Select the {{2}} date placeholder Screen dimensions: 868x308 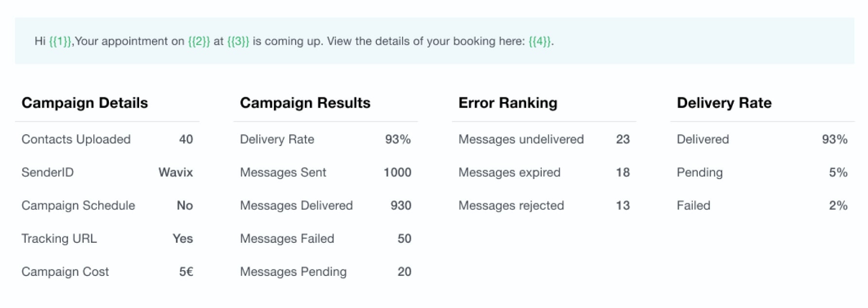pyautogui.click(x=199, y=41)
